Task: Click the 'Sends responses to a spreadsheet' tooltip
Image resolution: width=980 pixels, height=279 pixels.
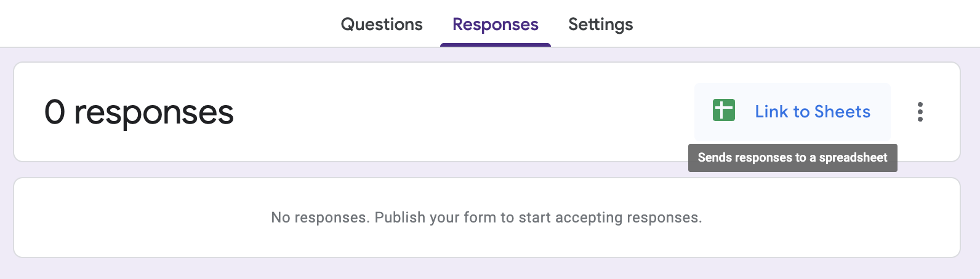Action: coord(792,158)
